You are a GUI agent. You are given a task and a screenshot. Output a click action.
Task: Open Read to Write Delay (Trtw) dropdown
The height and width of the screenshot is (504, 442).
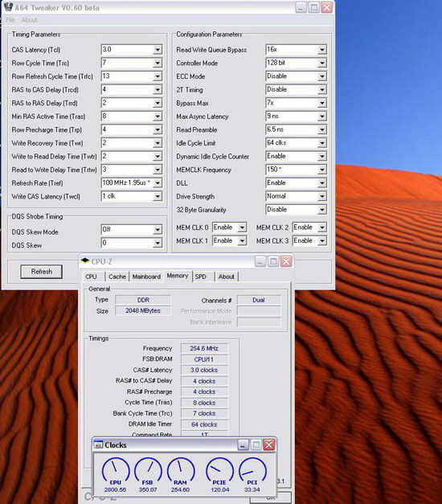pos(158,170)
